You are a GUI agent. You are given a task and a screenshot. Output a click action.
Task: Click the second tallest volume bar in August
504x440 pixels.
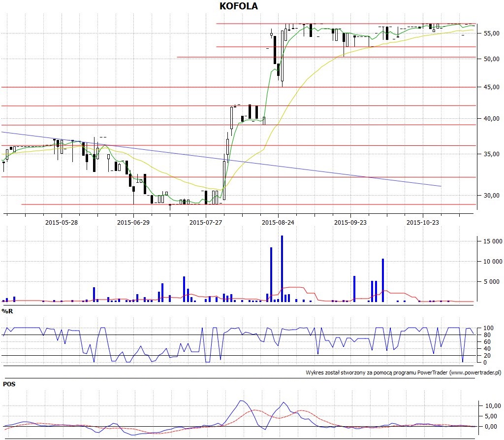pos(271,274)
